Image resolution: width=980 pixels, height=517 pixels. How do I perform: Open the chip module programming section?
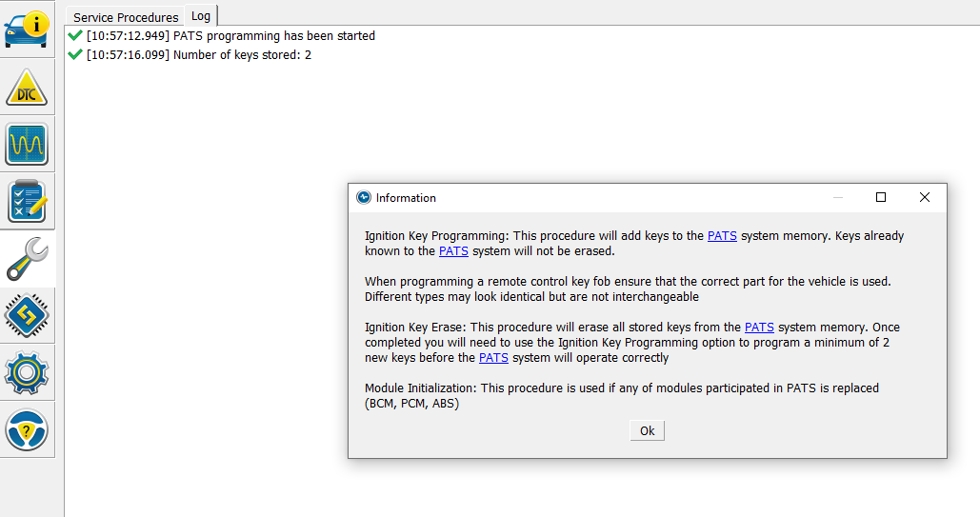(27, 315)
